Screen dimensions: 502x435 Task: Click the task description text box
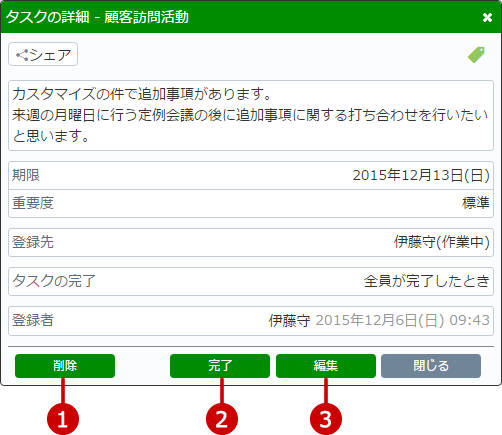251,115
